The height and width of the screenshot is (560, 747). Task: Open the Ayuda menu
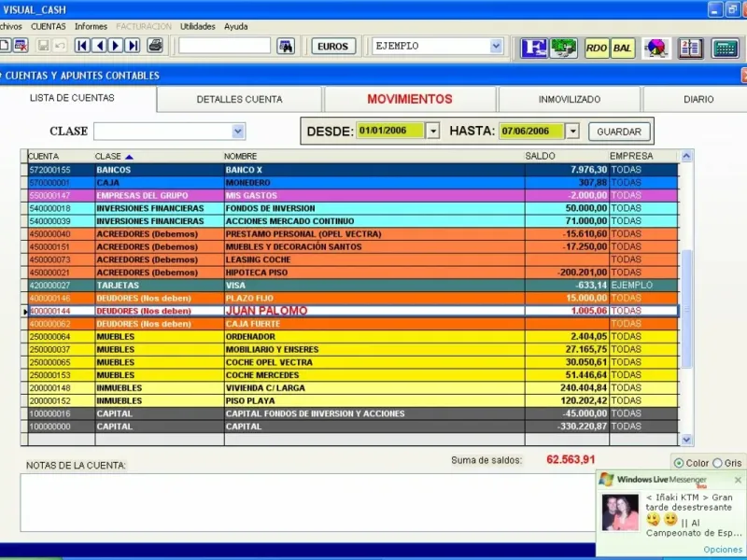click(x=236, y=27)
